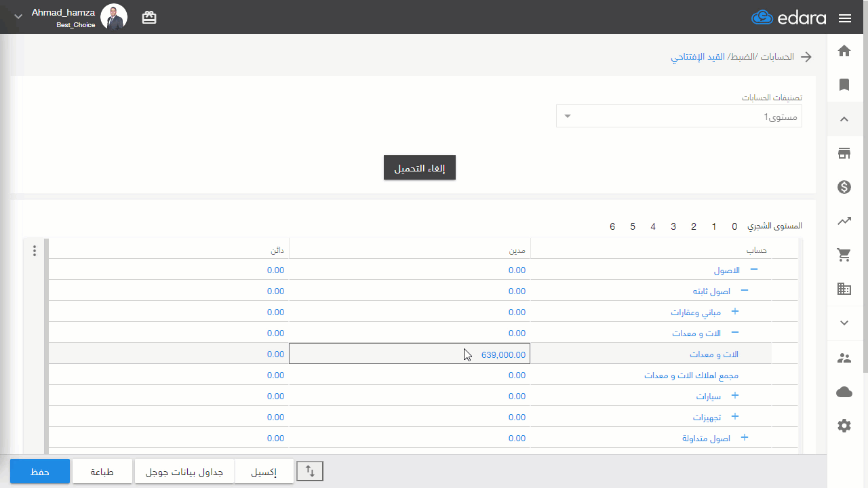Open the dollar coin accounting icon
Image resolution: width=868 pixels, height=488 pixels.
pyautogui.click(x=844, y=187)
